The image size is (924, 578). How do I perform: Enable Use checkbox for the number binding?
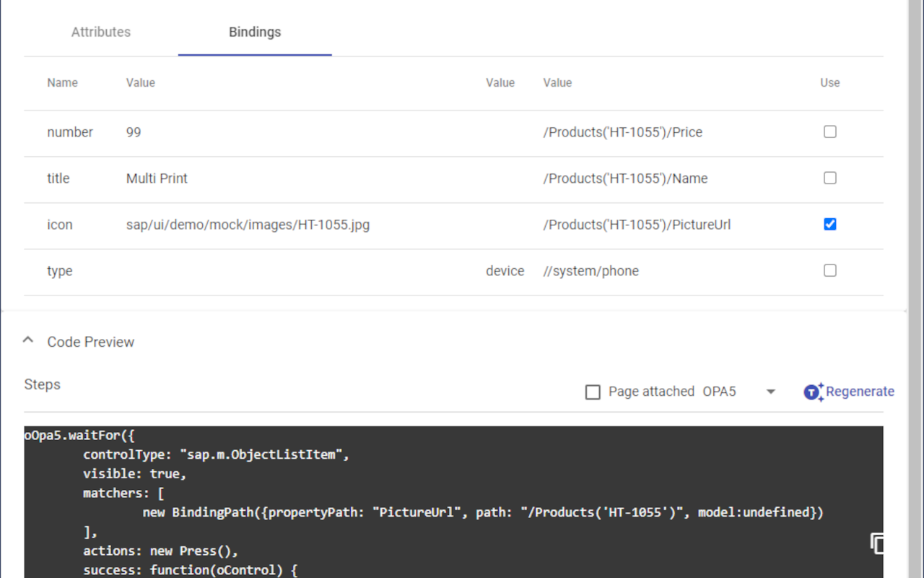(x=829, y=131)
